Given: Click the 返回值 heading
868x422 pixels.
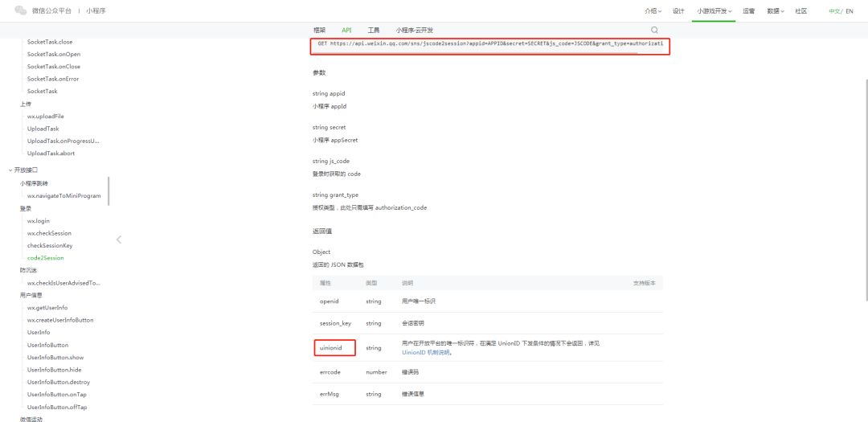Looking at the screenshot, I should pyautogui.click(x=321, y=231).
